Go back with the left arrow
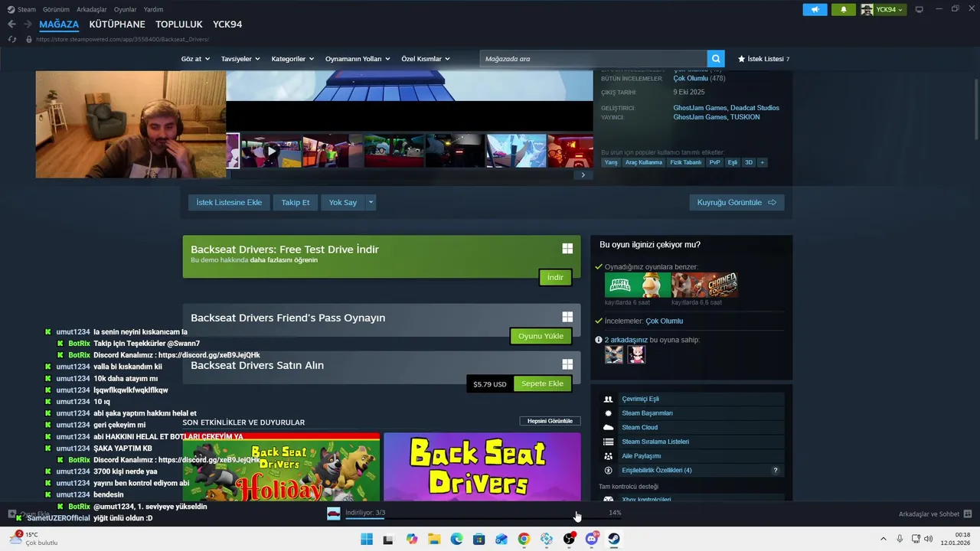This screenshot has width=980, height=551. [11, 24]
